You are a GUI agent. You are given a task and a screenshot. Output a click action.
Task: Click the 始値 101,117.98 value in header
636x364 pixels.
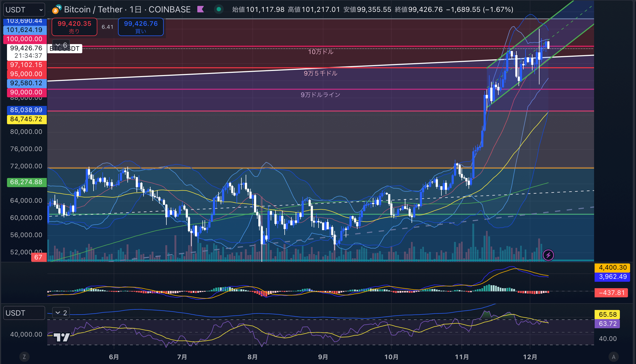[x=258, y=9]
